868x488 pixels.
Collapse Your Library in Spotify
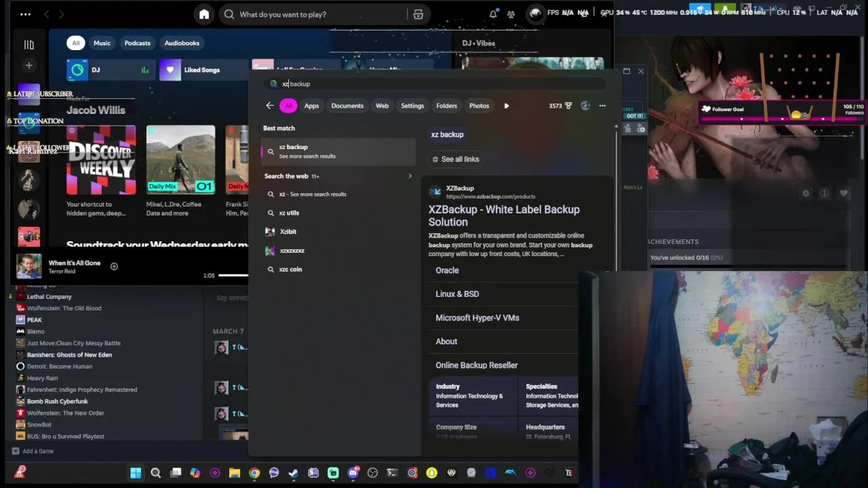[28, 45]
